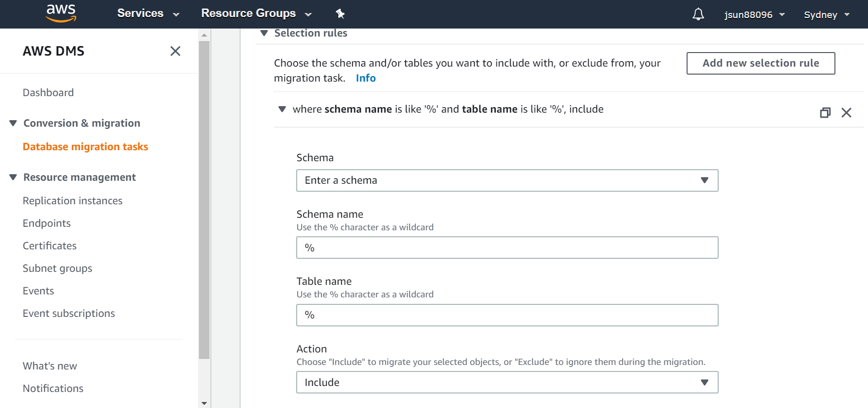Open the Info link
The width and height of the screenshot is (868, 408).
(365, 78)
